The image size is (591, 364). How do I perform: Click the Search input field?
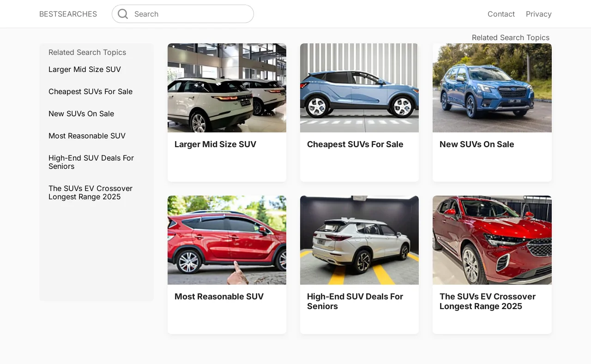click(x=189, y=14)
